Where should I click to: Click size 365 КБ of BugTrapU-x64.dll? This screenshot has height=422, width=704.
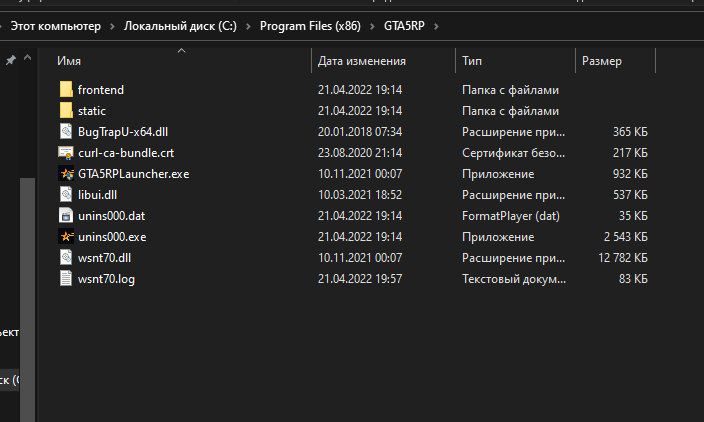[x=630, y=132]
